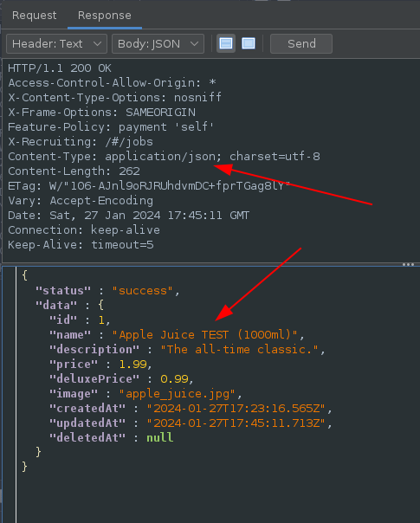Screen dimensions: 420x523
Task: Click the X-Recruiting /#/jobs header
Action: click(81, 142)
